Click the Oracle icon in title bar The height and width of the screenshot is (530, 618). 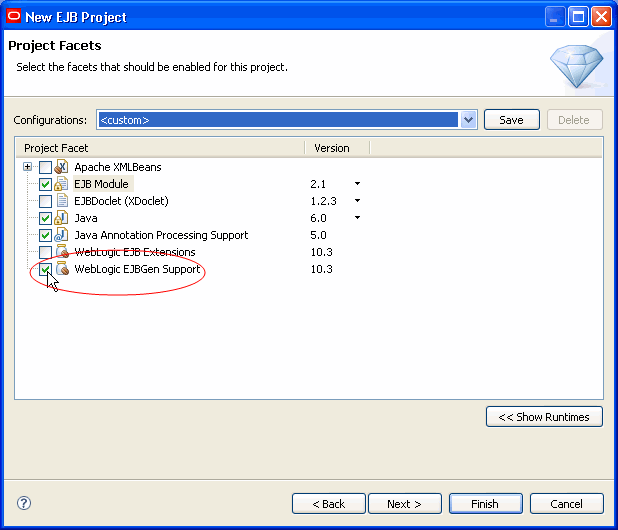[14, 17]
